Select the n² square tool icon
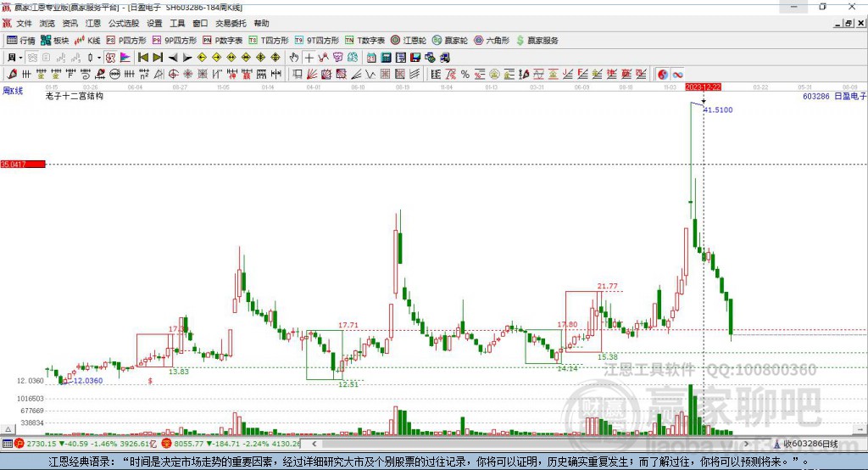The image size is (868, 470). [144, 75]
